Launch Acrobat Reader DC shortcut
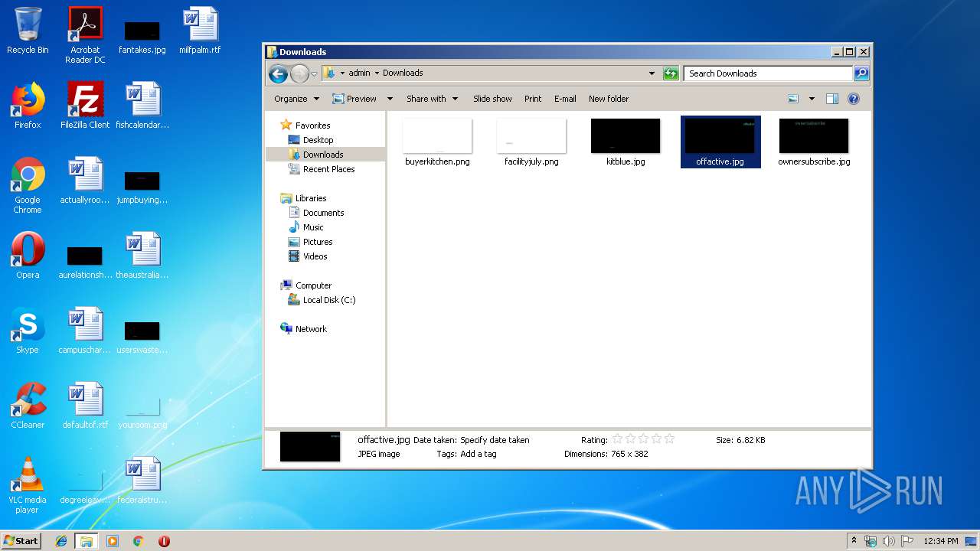Viewport: 980px width, 551px height. (x=85, y=34)
